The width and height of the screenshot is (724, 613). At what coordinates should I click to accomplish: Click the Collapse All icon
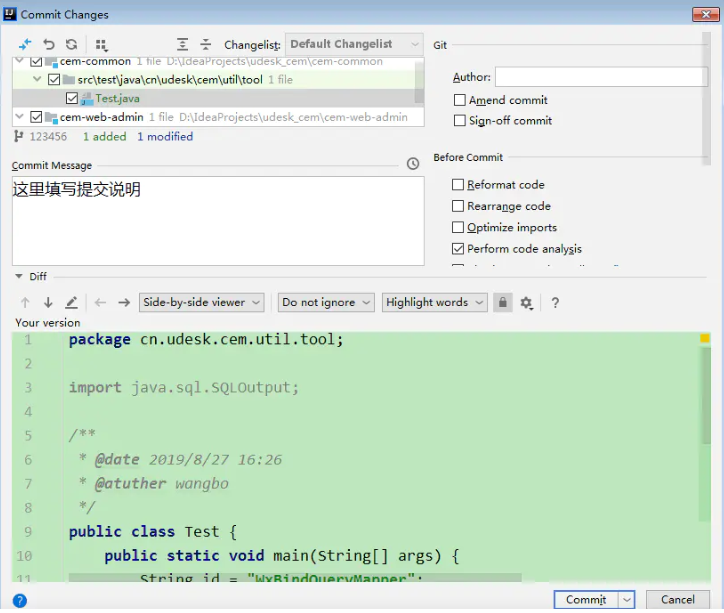point(205,45)
